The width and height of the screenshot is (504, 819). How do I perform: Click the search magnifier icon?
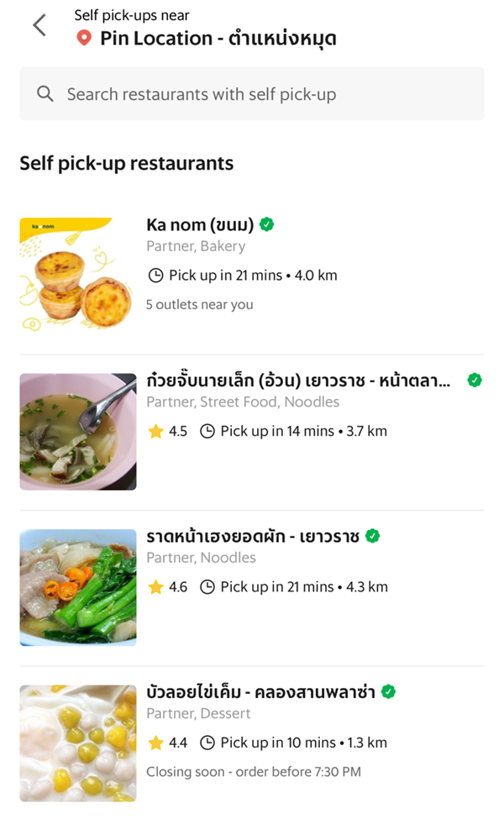45,94
